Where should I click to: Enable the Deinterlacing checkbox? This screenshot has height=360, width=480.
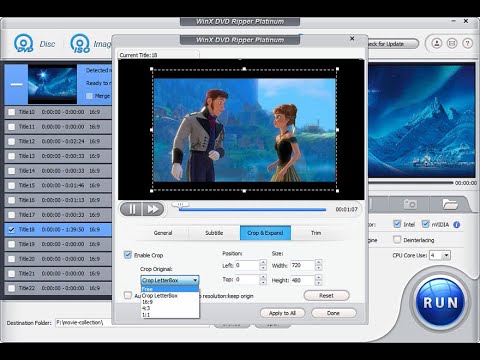click(x=397, y=239)
